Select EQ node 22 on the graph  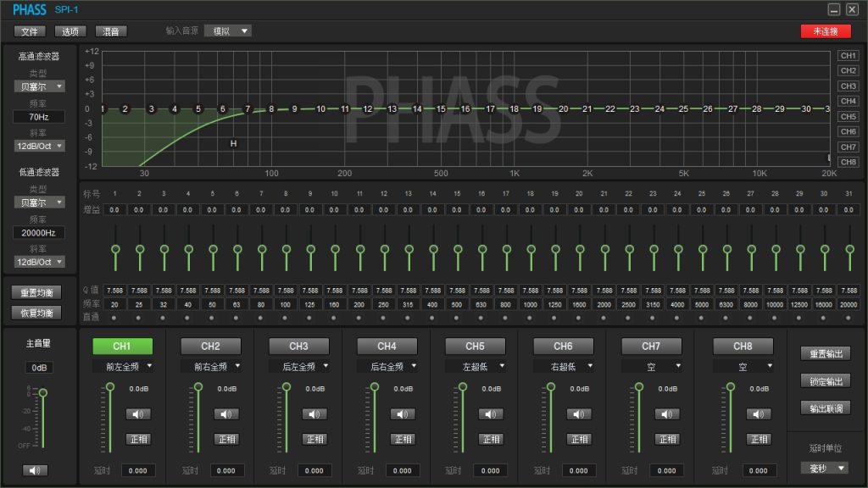(610, 109)
